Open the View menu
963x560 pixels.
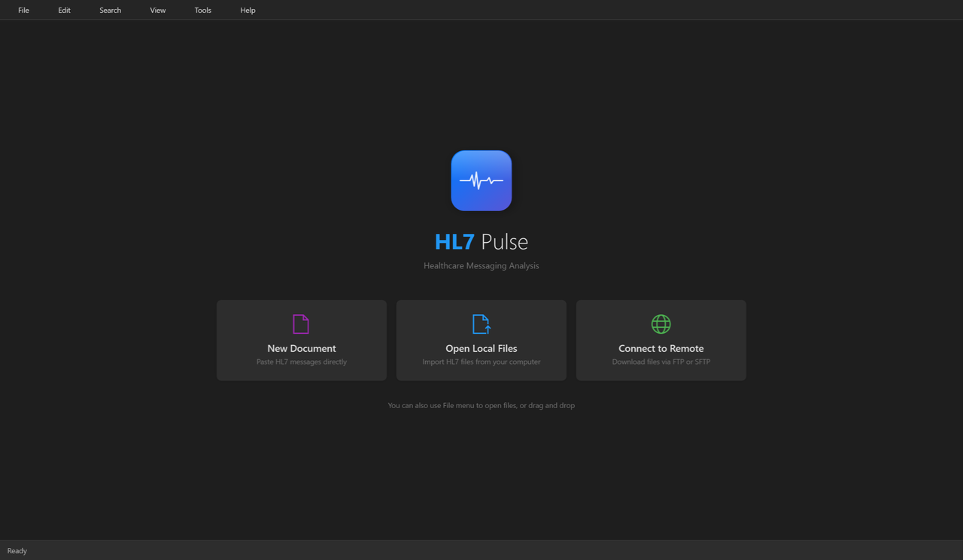(x=158, y=11)
